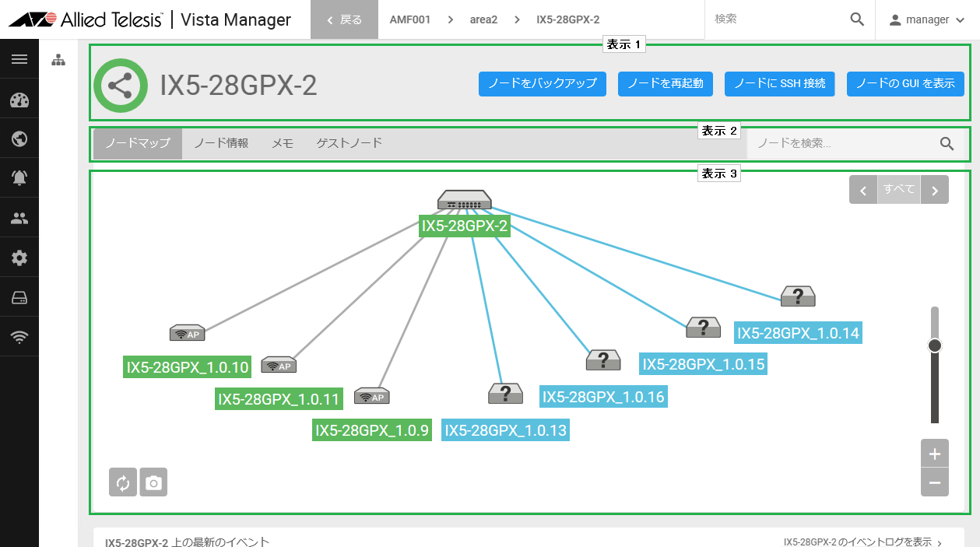980x547 pixels.
Task: Click IX5-28GPX-2 in the breadcrumb
Action: [x=568, y=19]
